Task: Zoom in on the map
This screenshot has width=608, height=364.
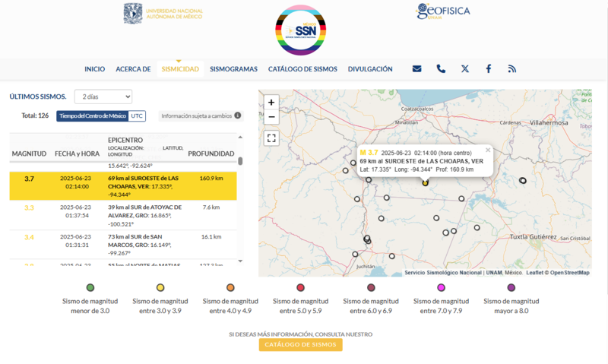Action: coord(271,103)
